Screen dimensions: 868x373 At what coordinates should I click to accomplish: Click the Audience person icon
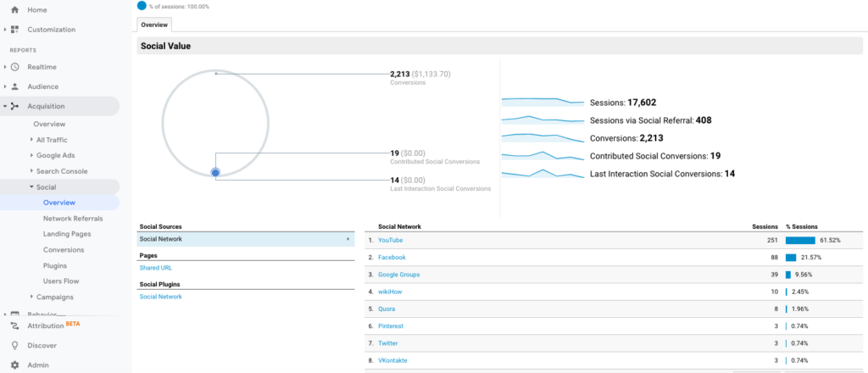tap(14, 86)
